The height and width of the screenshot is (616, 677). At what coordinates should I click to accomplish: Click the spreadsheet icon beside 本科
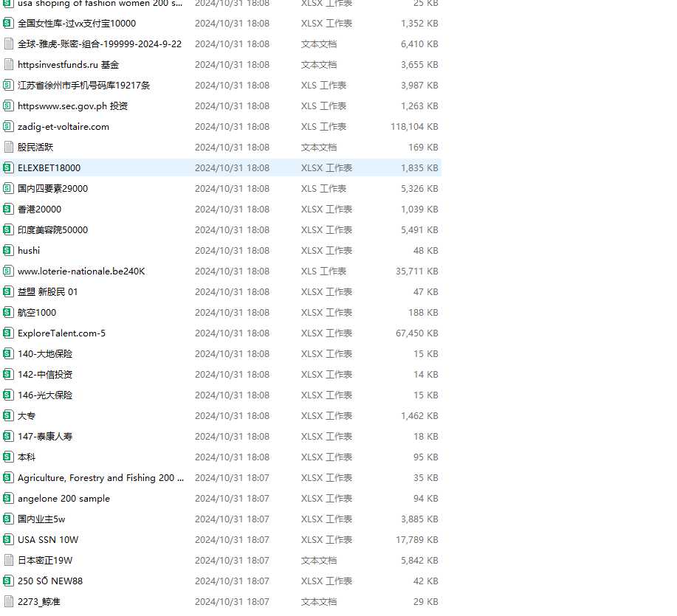[8, 457]
